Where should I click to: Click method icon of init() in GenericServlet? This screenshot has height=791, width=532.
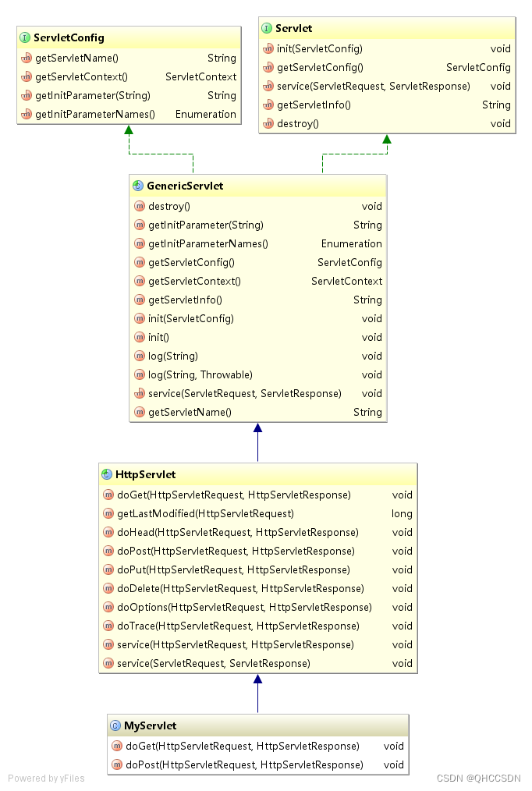point(140,337)
